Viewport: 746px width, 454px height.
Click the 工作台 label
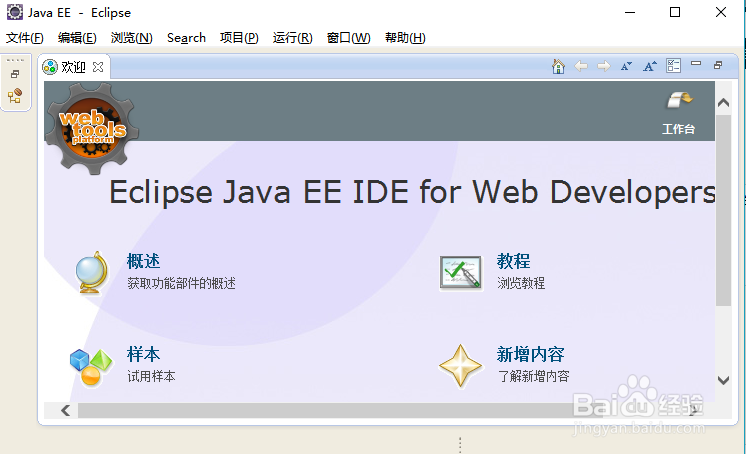678,128
